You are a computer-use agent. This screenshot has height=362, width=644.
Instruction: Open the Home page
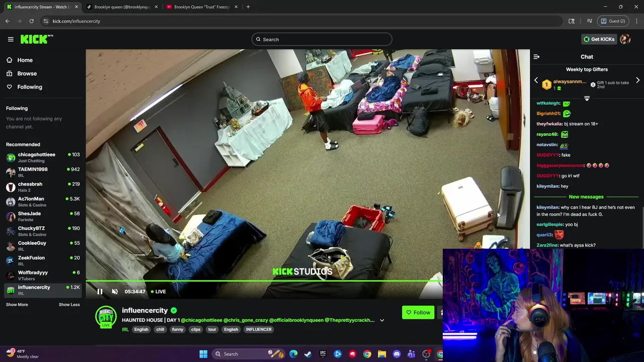coord(25,60)
